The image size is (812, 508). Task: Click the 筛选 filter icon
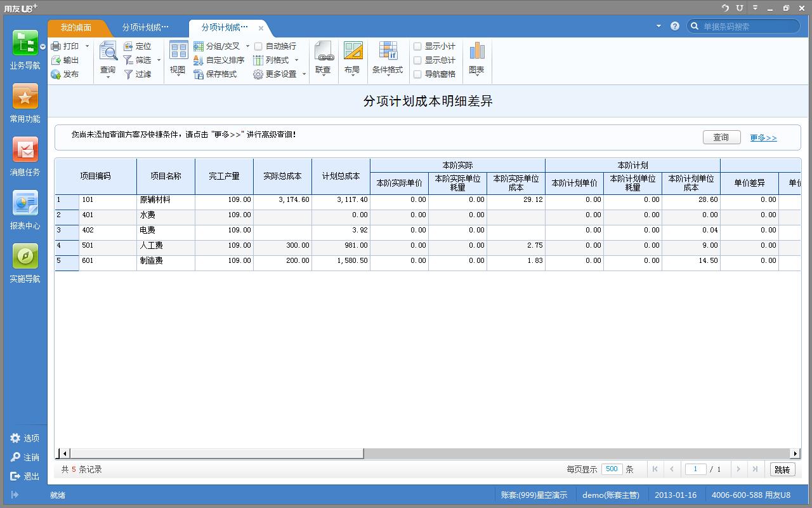coord(128,60)
